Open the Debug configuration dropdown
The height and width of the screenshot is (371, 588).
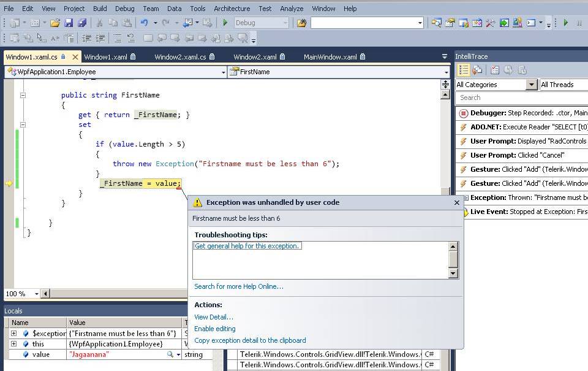[x=285, y=23]
